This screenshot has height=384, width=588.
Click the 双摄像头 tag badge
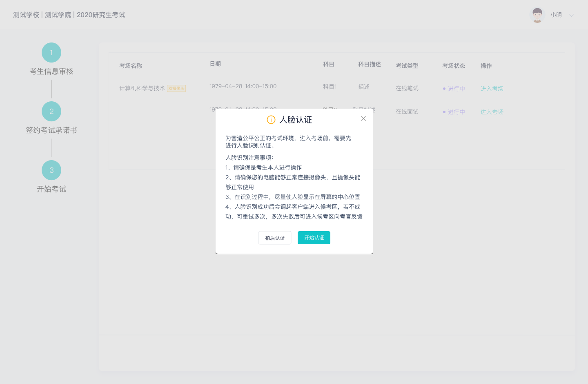tap(176, 89)
